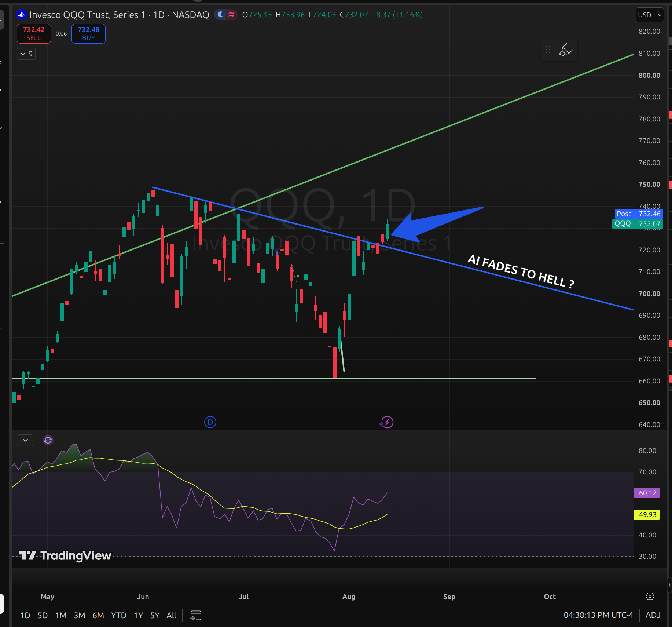Image resolution: width=672 pixels, height=627 pixels.
Task: Click the +8.37 (+1.16%) change value
Action: [397, 15]
